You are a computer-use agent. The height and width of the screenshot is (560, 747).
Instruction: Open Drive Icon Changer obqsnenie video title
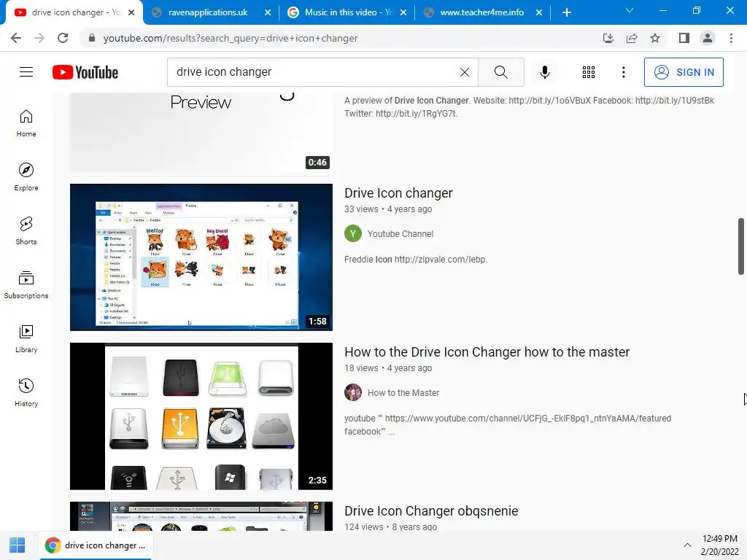coord(431,511)
